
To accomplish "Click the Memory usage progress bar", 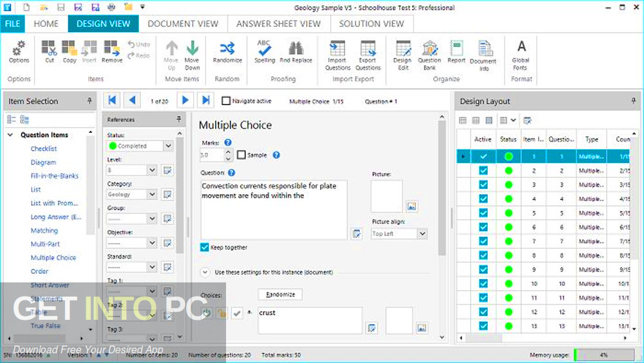I will click(x=604, y=355).
